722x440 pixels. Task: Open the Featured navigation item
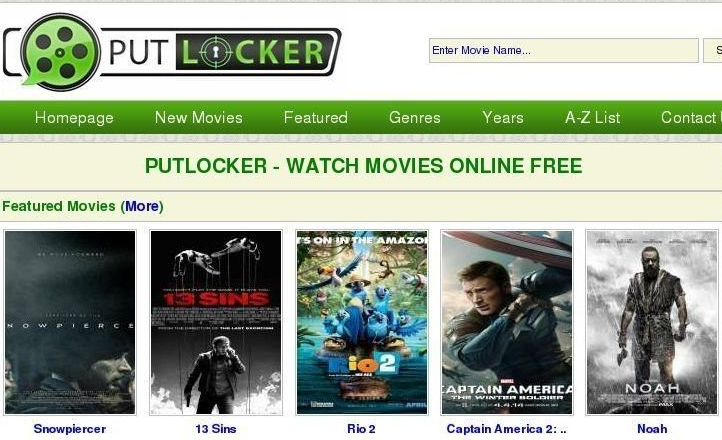pos(315,117)
